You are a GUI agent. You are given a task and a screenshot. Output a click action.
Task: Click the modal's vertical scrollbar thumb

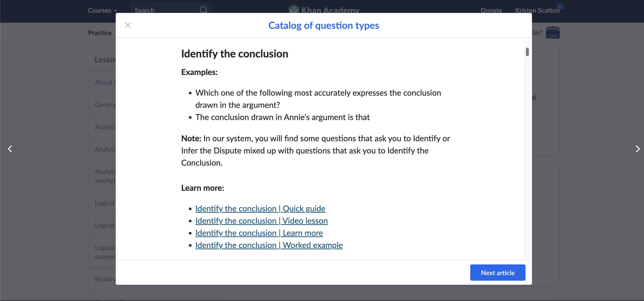[x=527, y=52]
